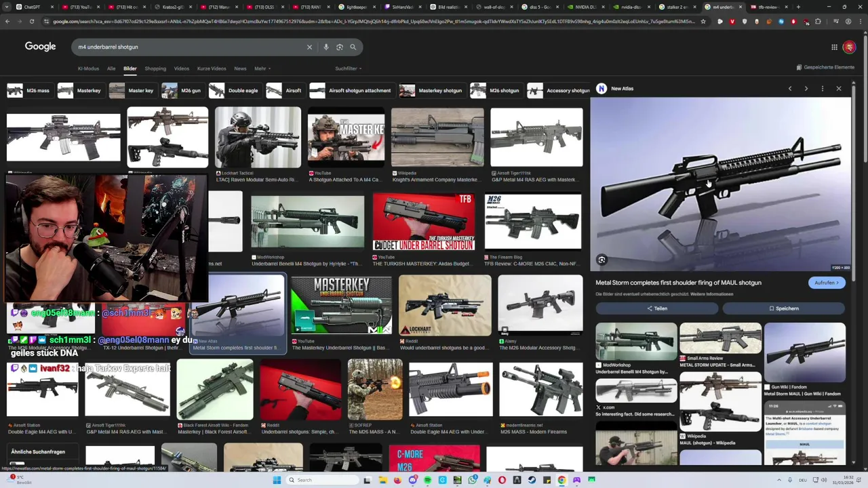The height and width of the screenshot is (488, 868).
Task: Open Metal Storm MAUL shotgun title link
Action: tap(678, 283)
